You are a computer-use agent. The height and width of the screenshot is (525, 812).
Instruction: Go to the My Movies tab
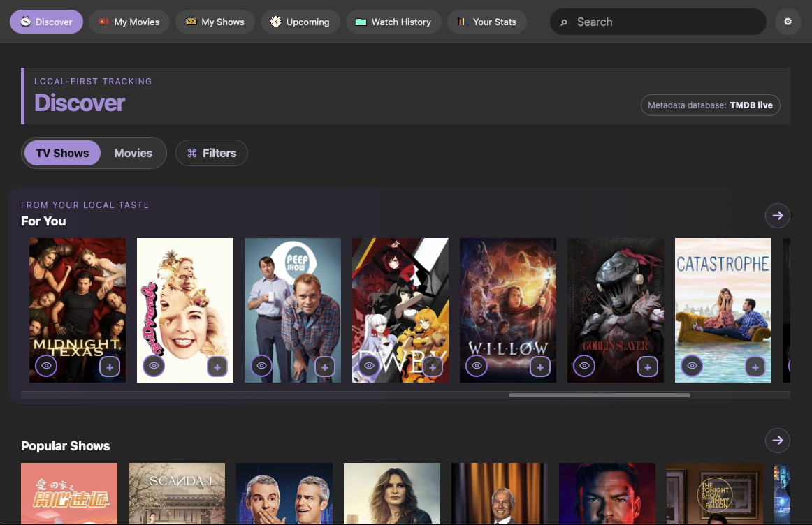click(129, 22)
